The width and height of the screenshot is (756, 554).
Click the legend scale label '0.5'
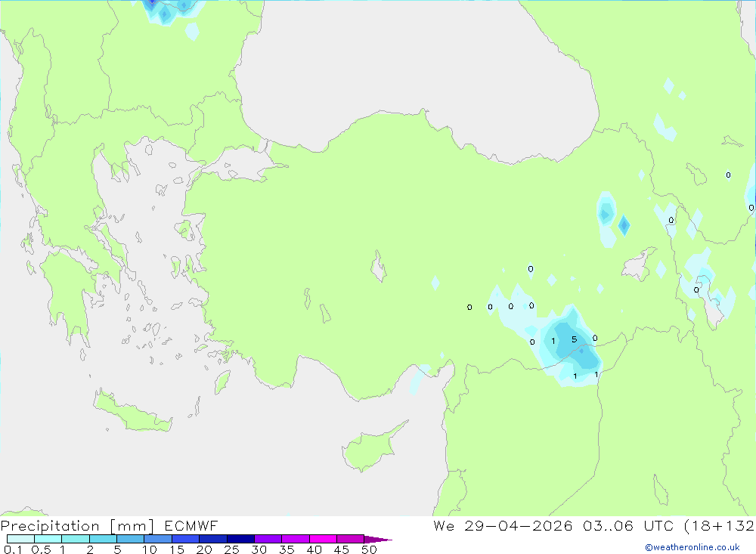(41, 549)
